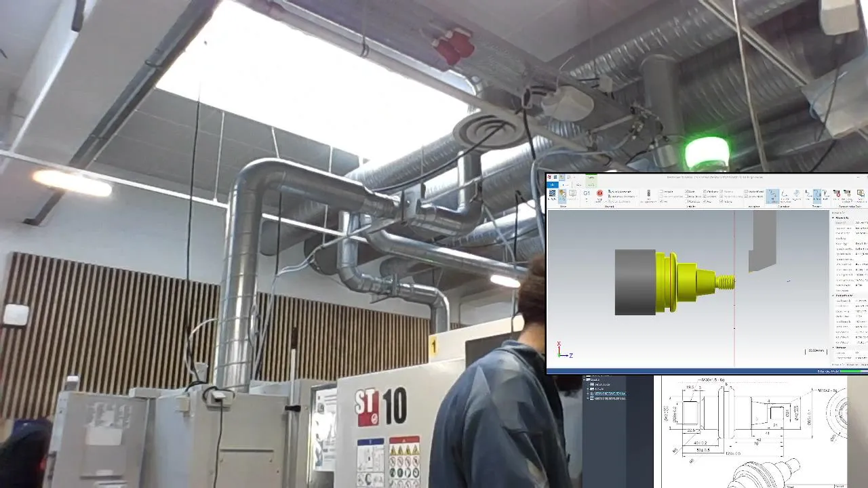The image size is (868, 488).
Task: Click the blue wavy-striped icon in the simulator ribbon
Action: pos(552,193)
